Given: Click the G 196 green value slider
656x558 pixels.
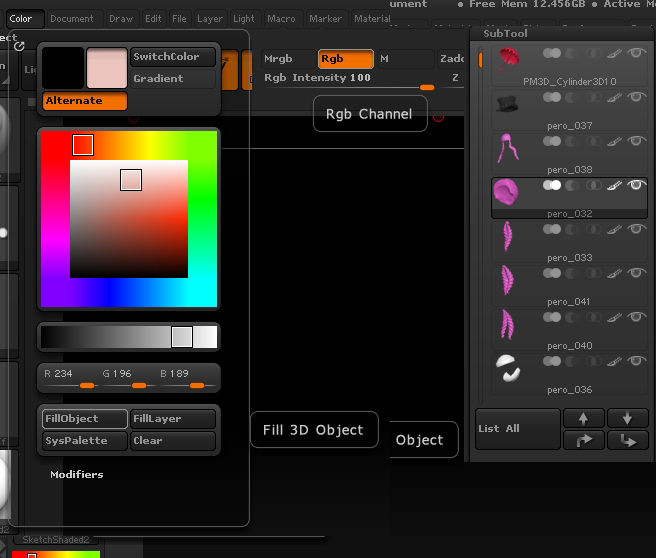Looking at the screenshot, I should coord(128,379).
